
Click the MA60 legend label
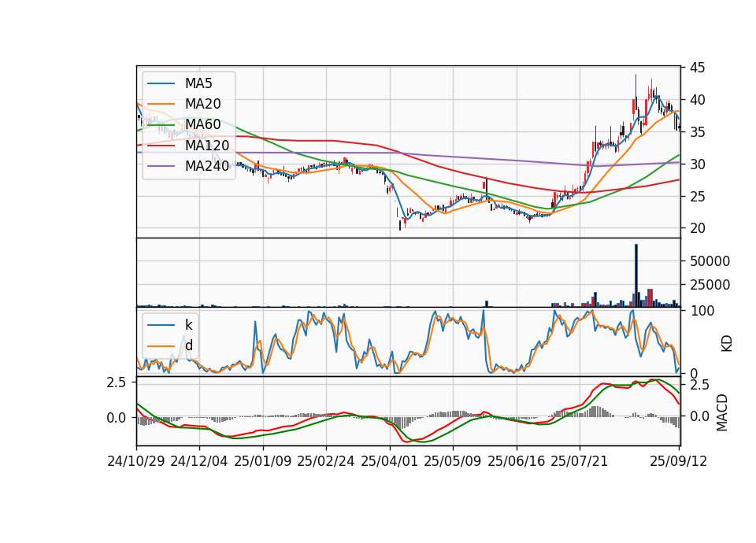click(203, 124)
